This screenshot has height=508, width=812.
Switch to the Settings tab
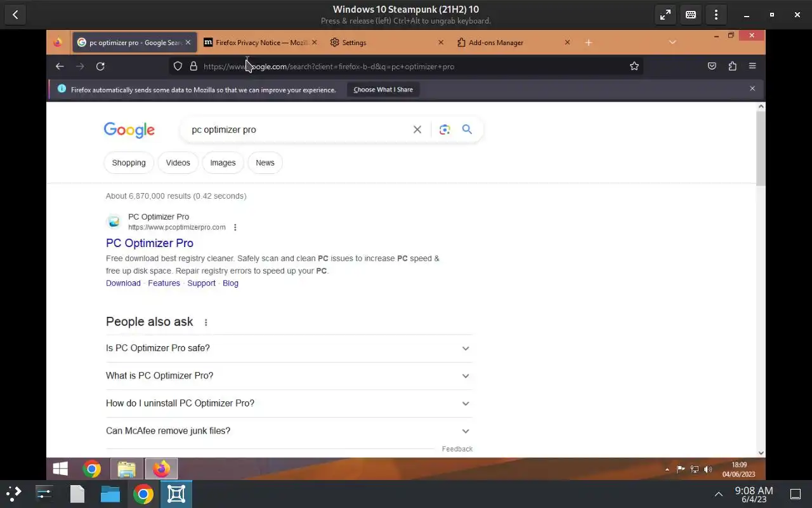tap(387, 43)
